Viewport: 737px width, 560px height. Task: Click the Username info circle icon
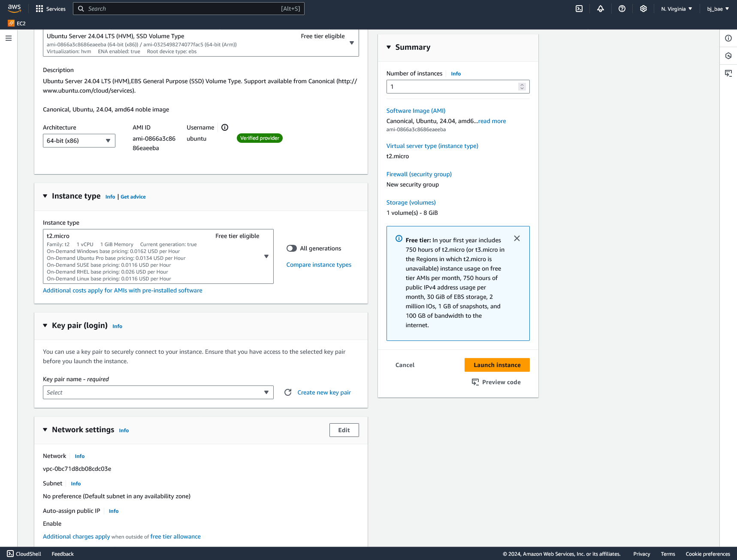coord(225,127)
